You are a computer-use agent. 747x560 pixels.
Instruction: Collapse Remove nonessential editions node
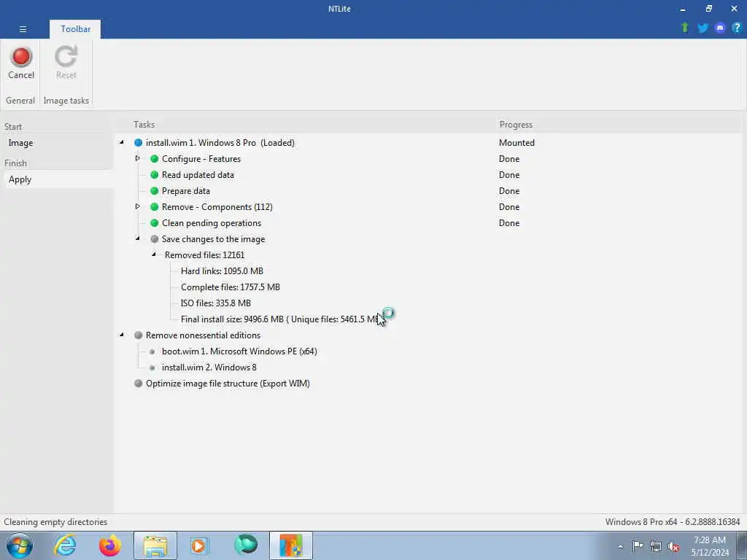122,335
